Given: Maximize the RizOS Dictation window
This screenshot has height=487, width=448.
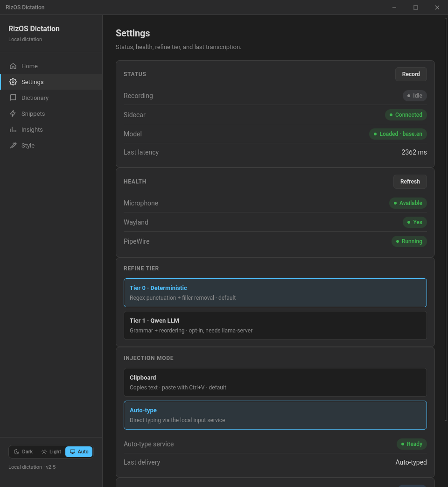Looking at the screenshot, I should 415,7.
